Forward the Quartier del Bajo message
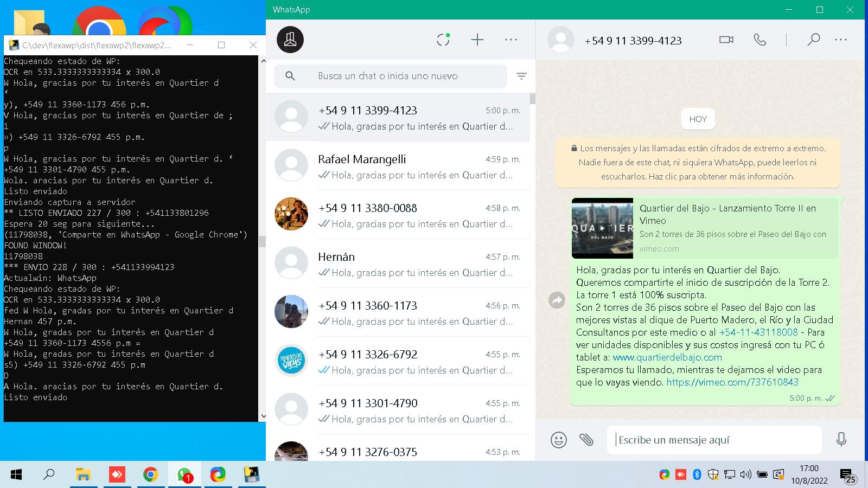Screen dimensions: 868x488 pos(557,300)
